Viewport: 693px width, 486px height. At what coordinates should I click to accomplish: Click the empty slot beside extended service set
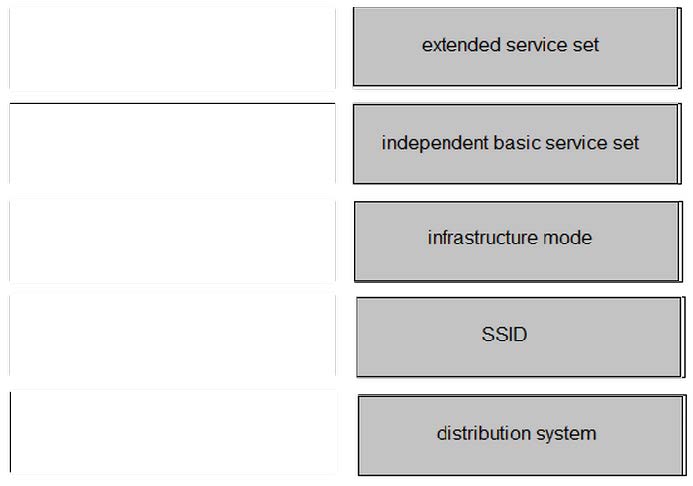point(172,48)
